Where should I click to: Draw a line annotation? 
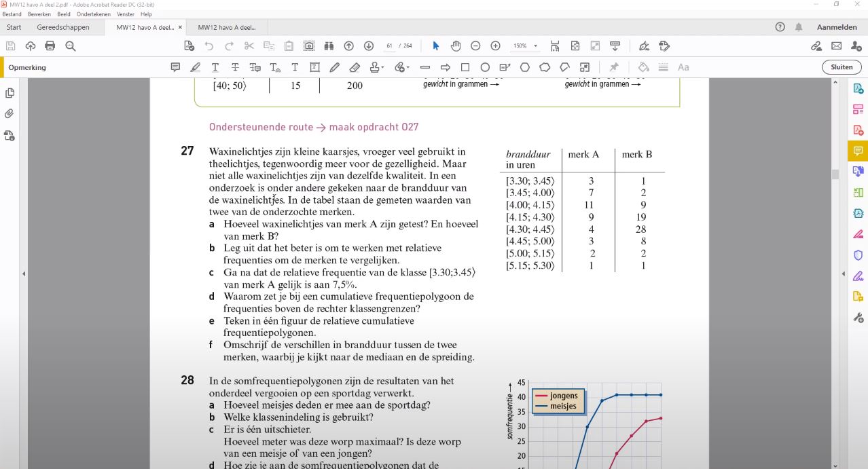[425, 67]
